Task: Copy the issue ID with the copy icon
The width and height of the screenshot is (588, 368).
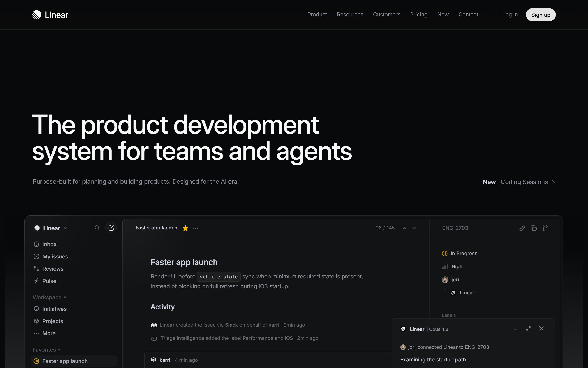Action: point(533,228)
